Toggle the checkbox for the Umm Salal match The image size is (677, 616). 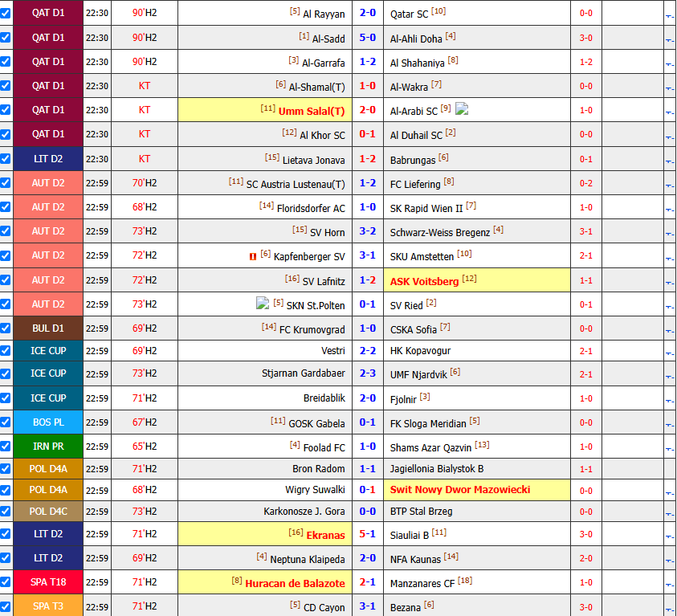5,110
